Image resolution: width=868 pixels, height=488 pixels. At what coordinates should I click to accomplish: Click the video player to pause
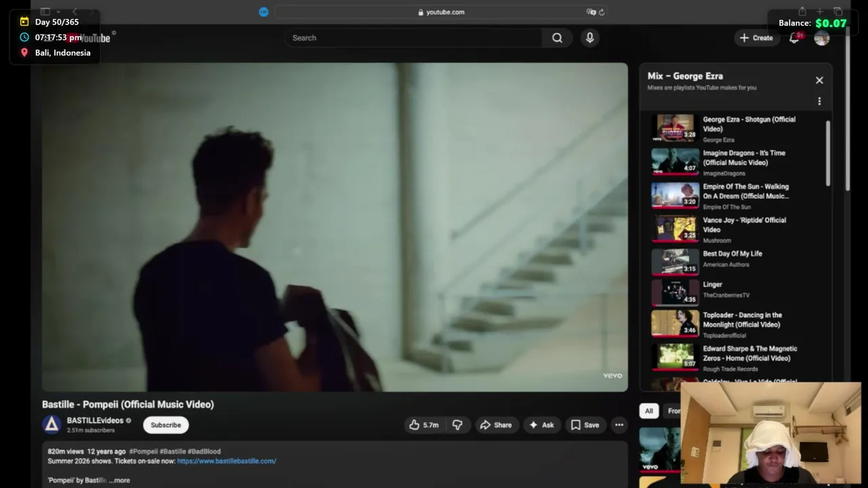334,227
